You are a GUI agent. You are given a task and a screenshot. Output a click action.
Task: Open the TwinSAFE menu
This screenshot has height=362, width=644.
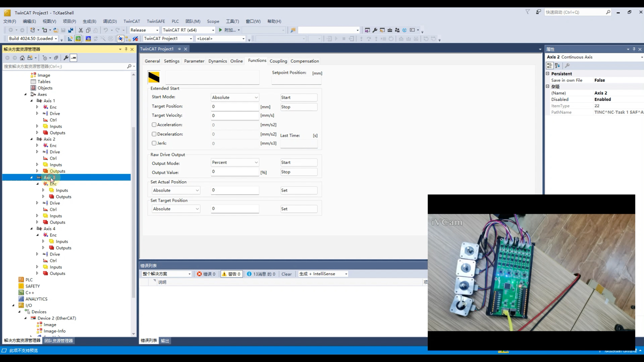(156, 21)
